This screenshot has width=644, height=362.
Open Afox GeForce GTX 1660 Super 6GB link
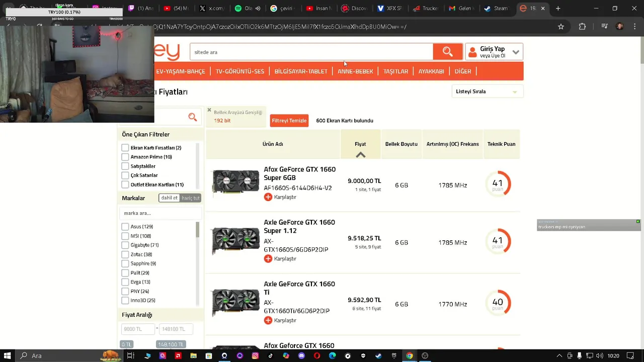pos(300,173)
